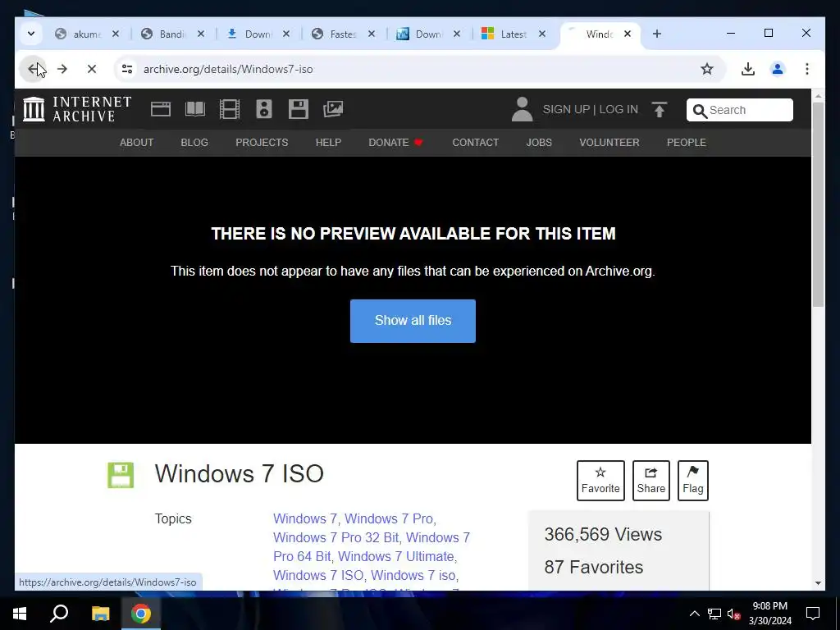Bookmark this page with the star icon
The image size is (840, 630).
[x=707, y=69]
